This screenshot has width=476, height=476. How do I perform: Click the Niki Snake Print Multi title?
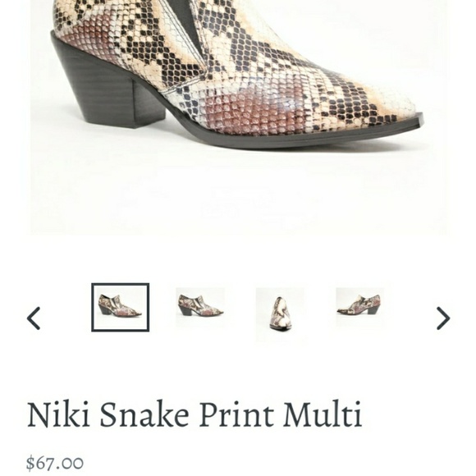(x=195, y=414)
